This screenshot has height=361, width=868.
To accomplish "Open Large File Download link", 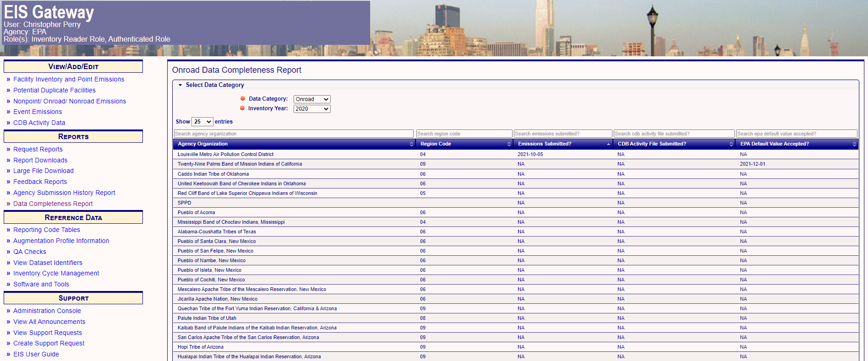I will [44, 171].
